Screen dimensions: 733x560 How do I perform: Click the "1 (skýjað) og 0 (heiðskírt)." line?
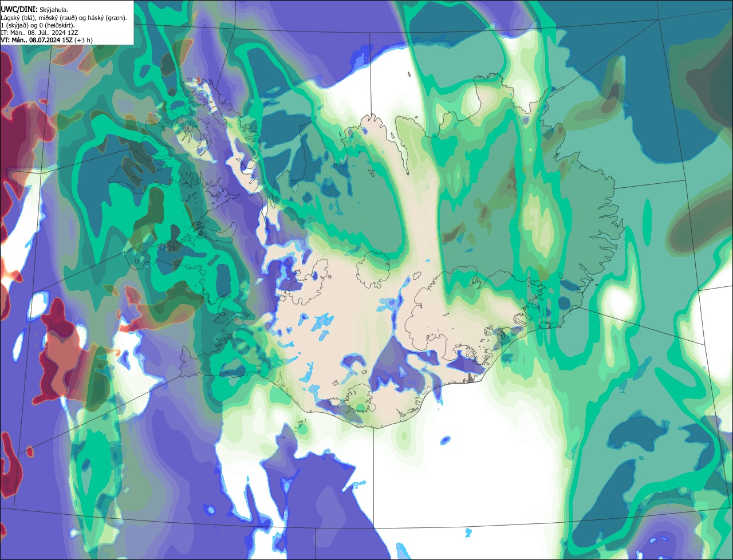[x=38, y=25]
